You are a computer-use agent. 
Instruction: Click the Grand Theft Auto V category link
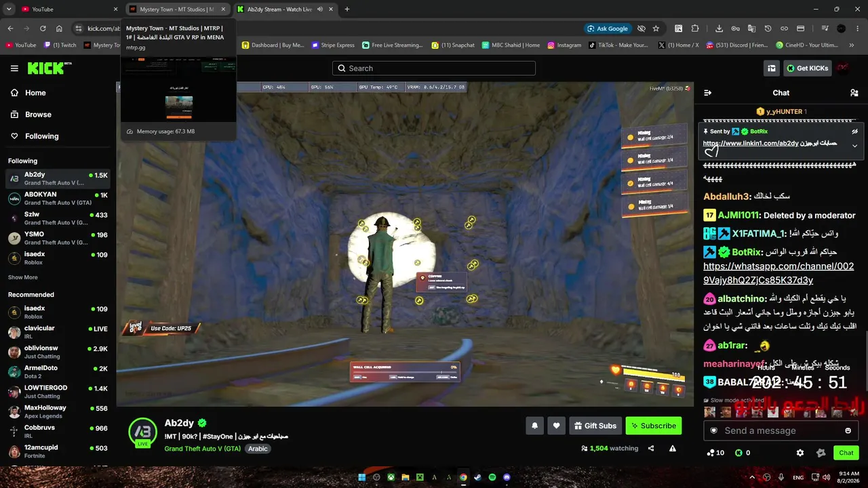202,449
